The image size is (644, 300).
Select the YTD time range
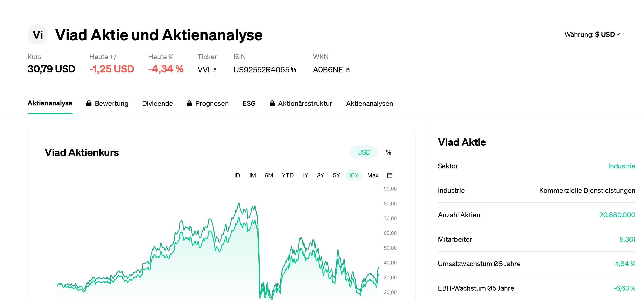click(x=287, y=175)
